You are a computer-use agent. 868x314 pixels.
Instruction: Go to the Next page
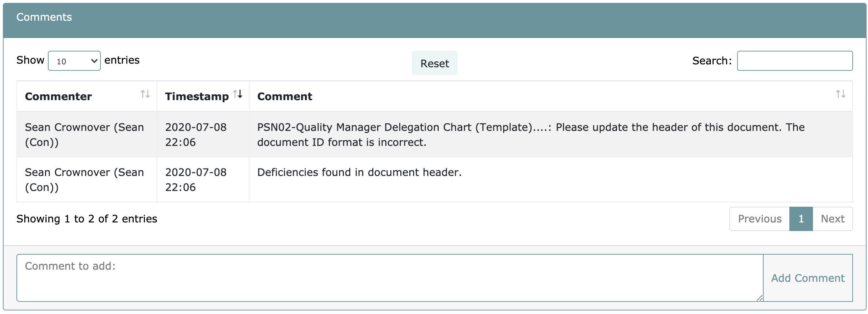point(832,219)
